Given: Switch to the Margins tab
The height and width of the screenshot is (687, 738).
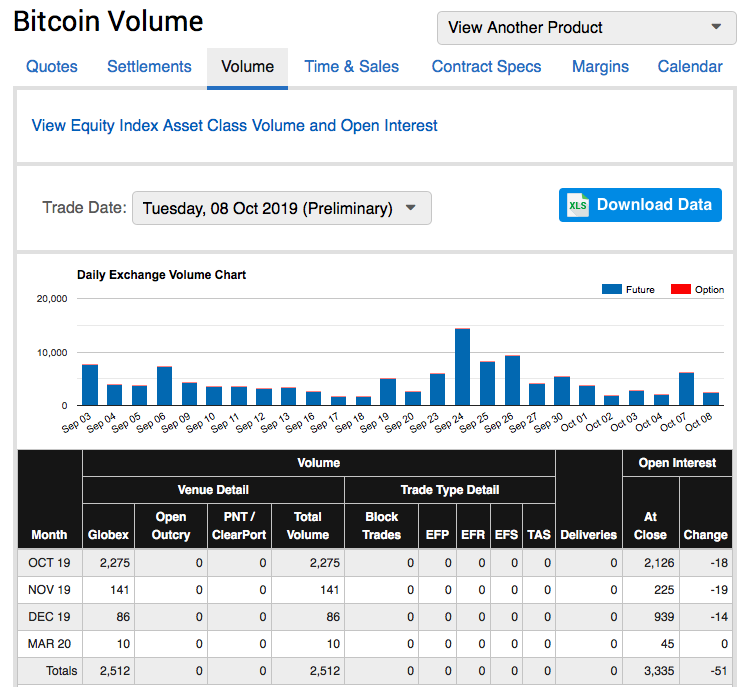Looking at the screenshot, I should click(600, 67).
